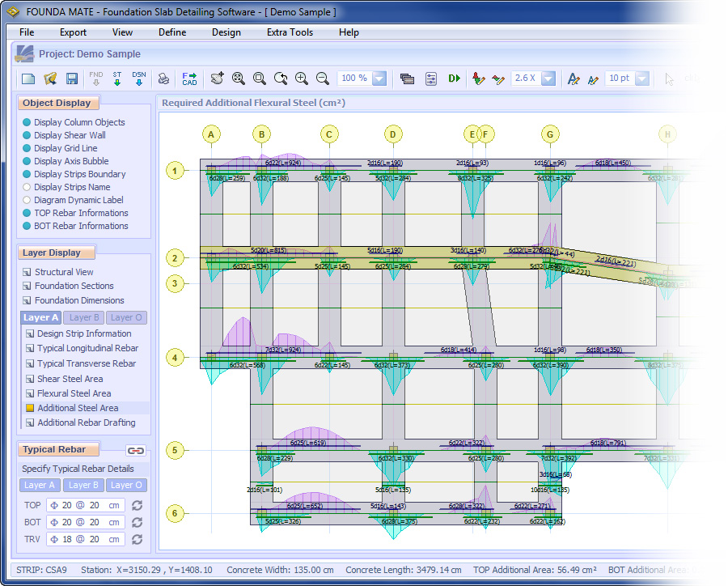Refresh the TOP rebar value
This screenshot has width=728, height=586.
(137, 506)
